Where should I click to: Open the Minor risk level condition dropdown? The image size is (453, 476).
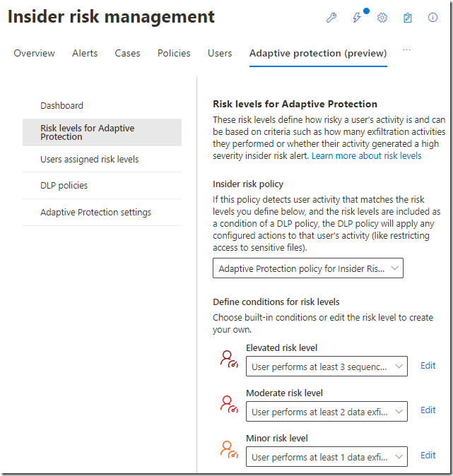tap(326, 456)
